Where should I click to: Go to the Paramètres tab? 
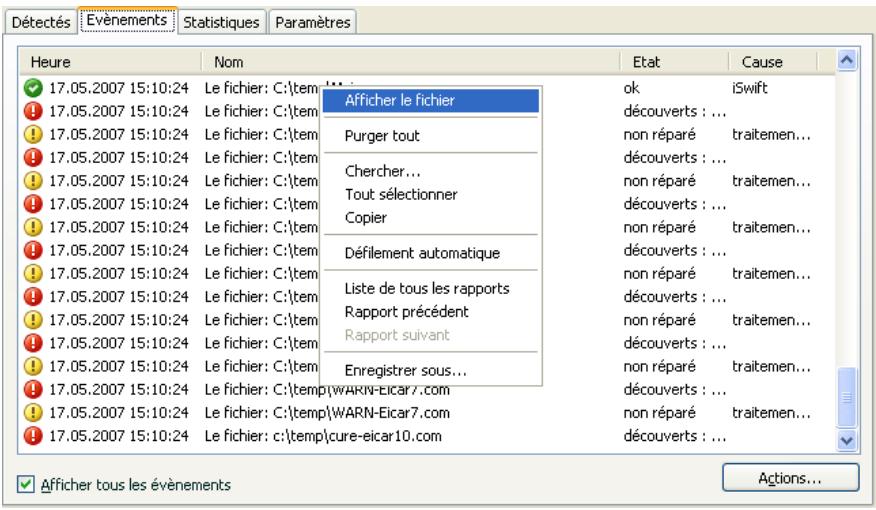(x=312, y=22)
